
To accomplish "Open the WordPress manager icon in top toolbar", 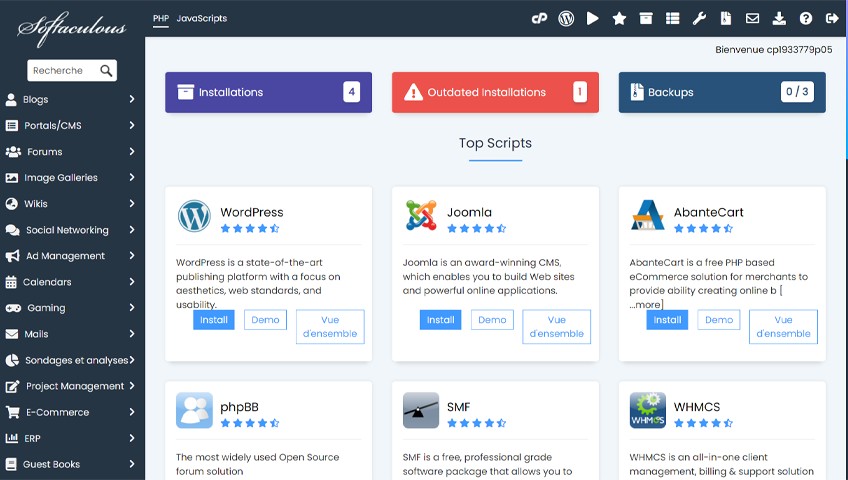I will pyautogui.click(x=566, y=18).
